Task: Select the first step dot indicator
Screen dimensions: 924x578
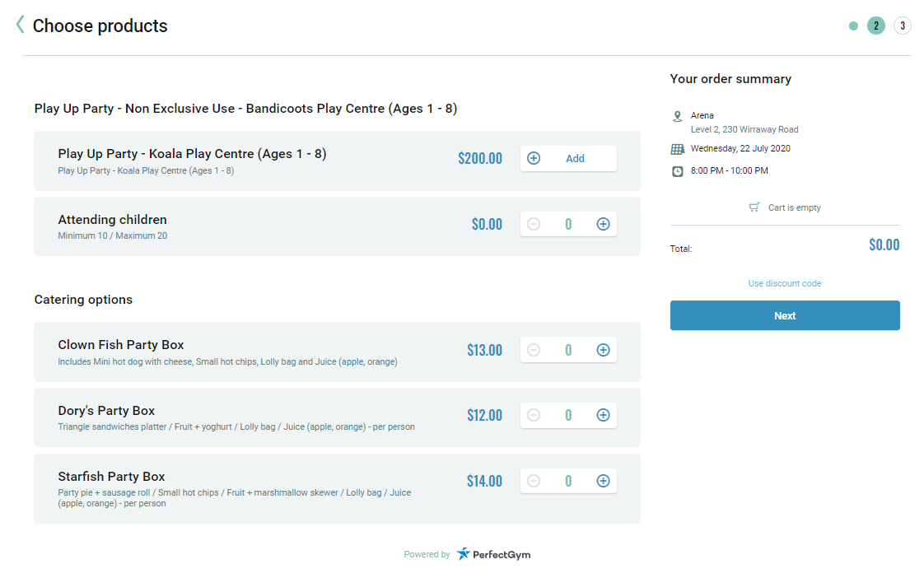Action: click(853, 26)
